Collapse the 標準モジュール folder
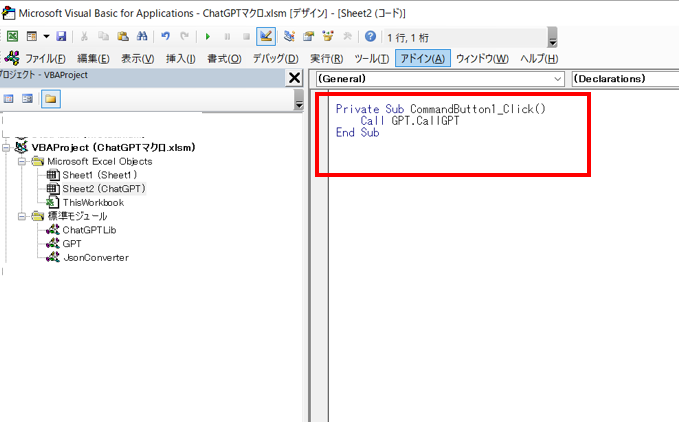 pyautogui.click(x=22, y=216)
